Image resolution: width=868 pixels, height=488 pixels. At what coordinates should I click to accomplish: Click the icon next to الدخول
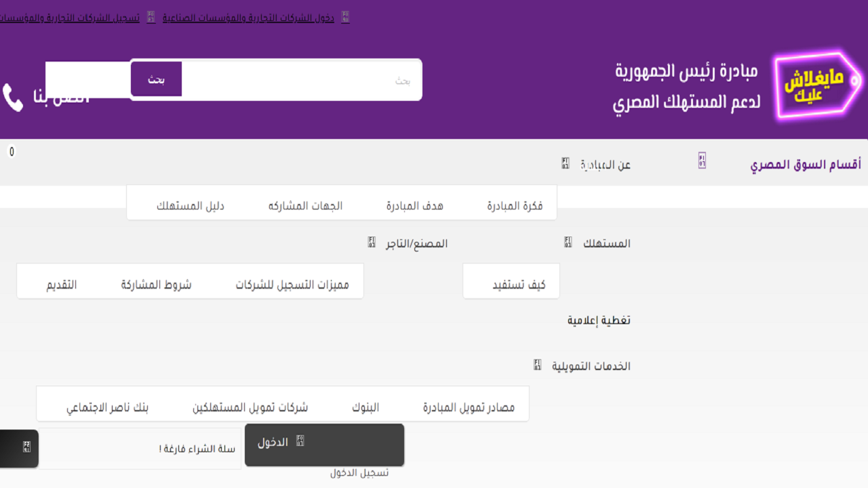point(300,441)
